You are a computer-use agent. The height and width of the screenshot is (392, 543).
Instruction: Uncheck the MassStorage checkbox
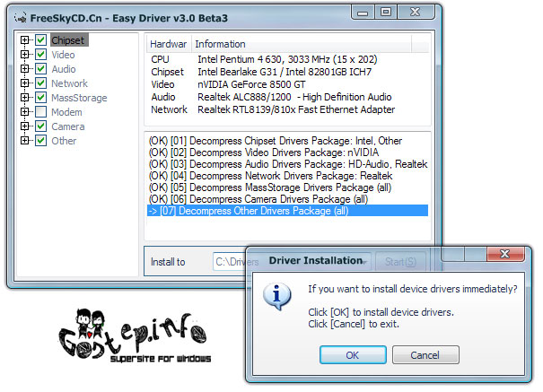tap(41, 98)
